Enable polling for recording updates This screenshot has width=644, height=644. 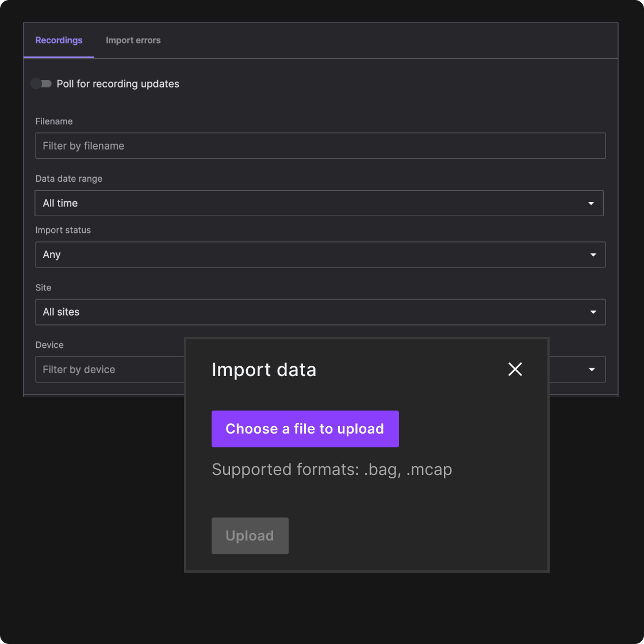(41, 83)
